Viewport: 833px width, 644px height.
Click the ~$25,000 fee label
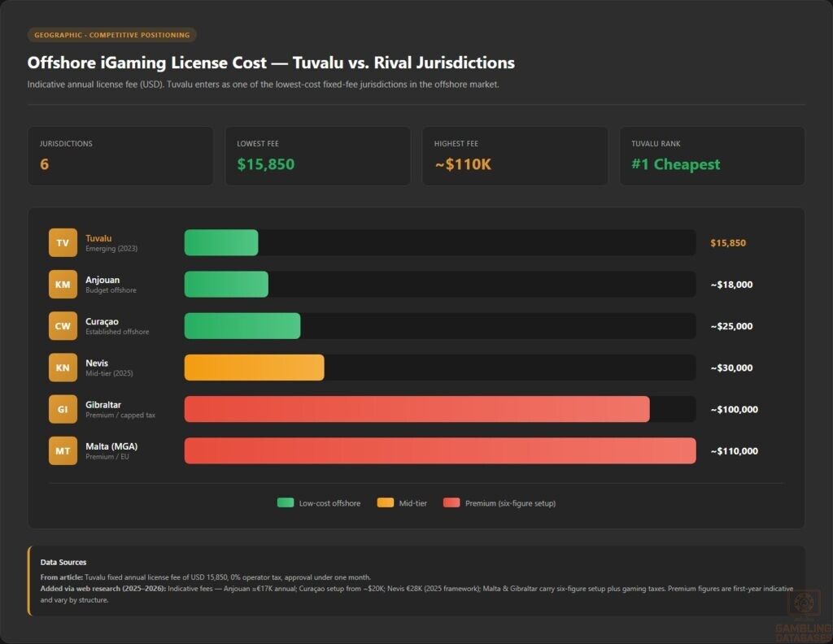[x=731, y=326]
